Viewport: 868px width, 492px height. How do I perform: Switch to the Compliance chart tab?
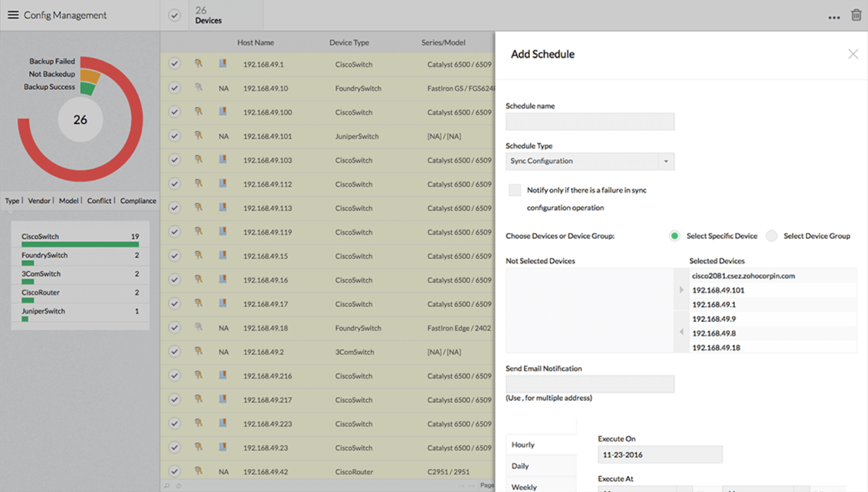pyautogui.click(x=138, y=201)
